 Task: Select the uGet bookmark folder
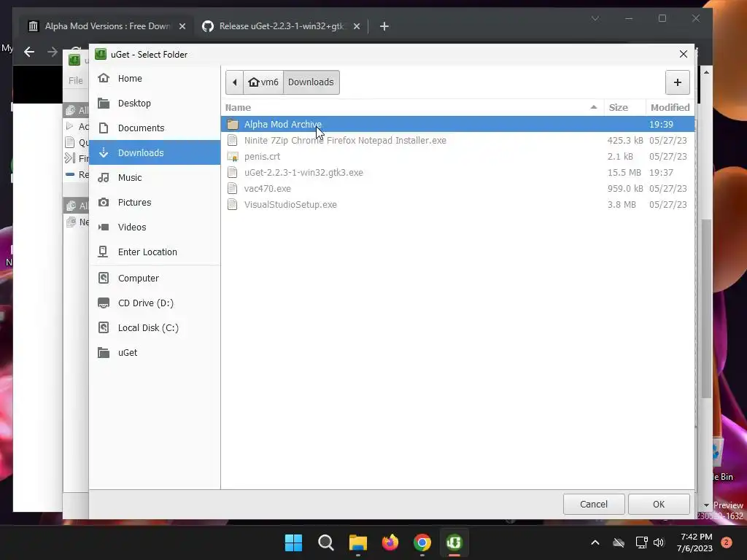(155, 352)
